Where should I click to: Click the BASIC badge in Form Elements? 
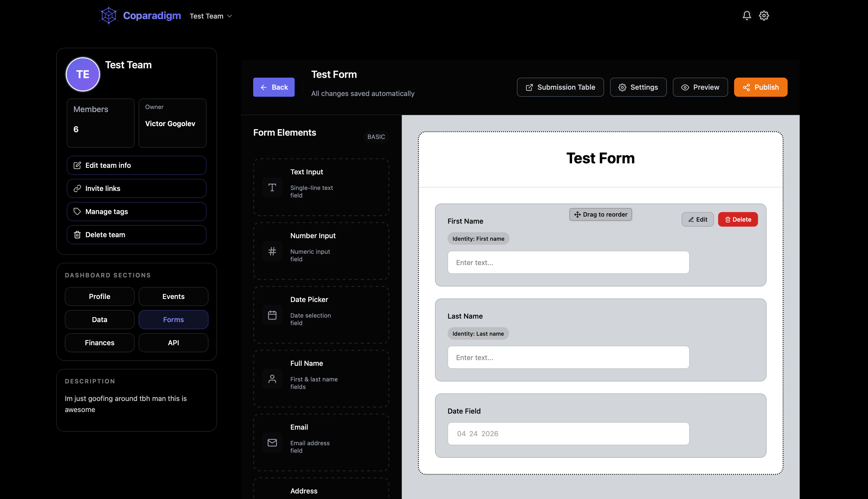[376, 137]
